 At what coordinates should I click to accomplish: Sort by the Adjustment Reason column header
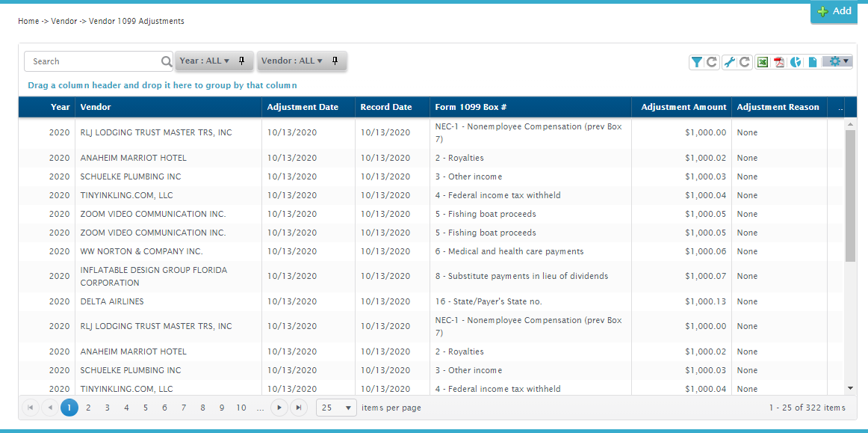[x=778, y=107]
